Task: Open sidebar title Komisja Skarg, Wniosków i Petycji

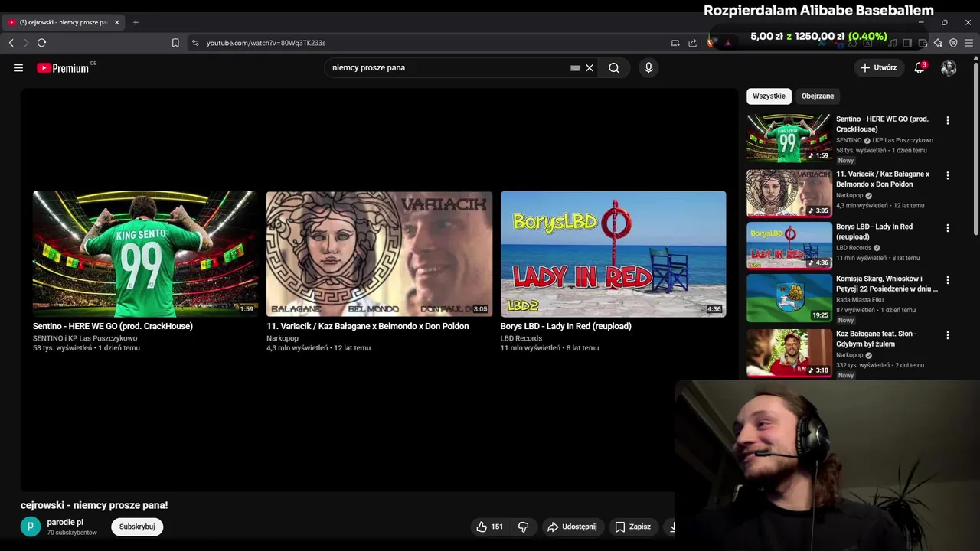Action: [x=887, y=284]
